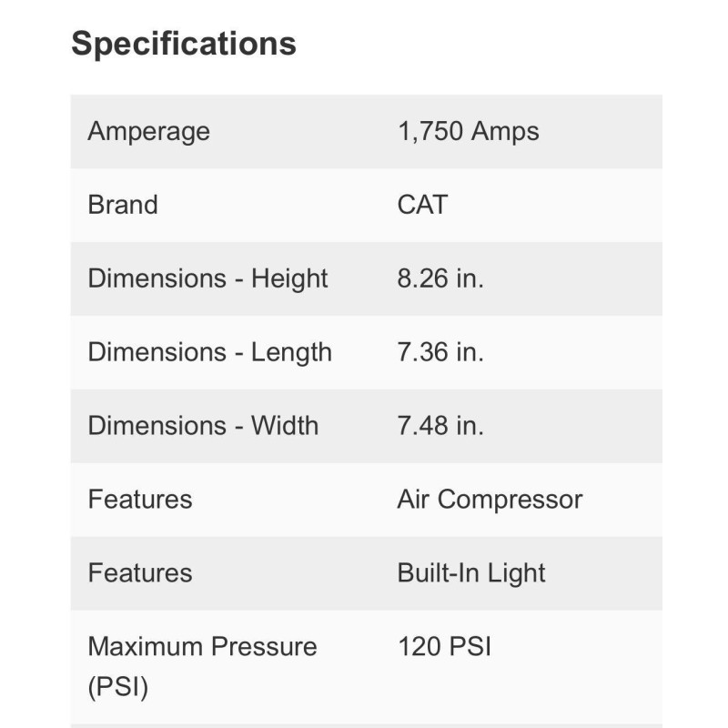Click the Dimensions - Width label

(x=203, y=426)
